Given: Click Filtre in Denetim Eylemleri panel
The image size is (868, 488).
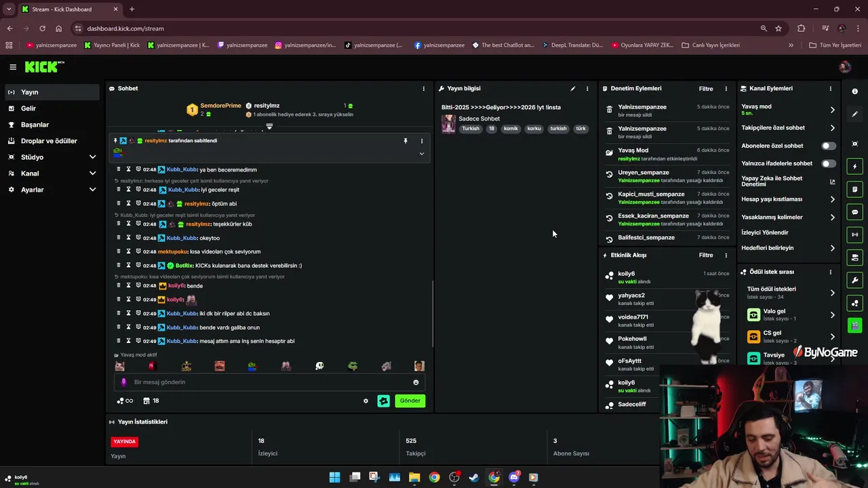Looking at the screenshot, I should click(706, 89).
